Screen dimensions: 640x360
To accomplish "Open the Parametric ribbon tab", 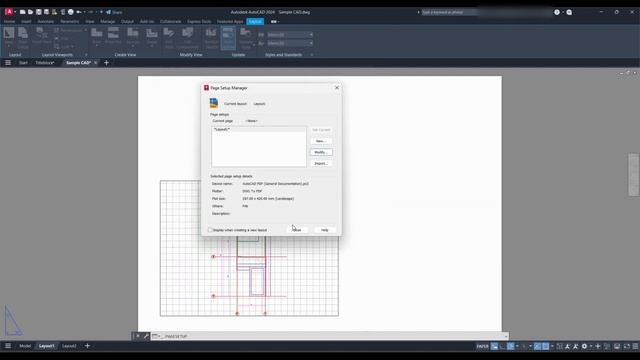I will 69,21.
